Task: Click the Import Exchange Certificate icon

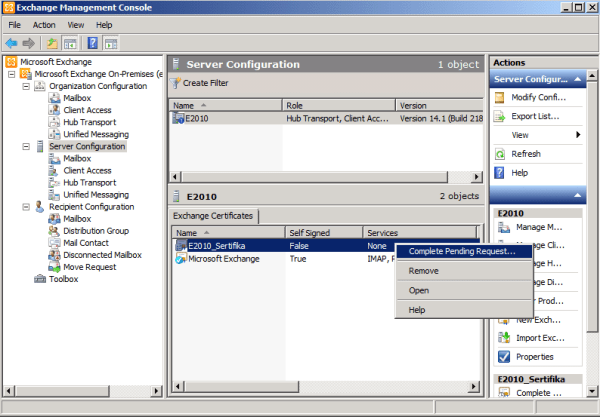Action: point(501,336)
